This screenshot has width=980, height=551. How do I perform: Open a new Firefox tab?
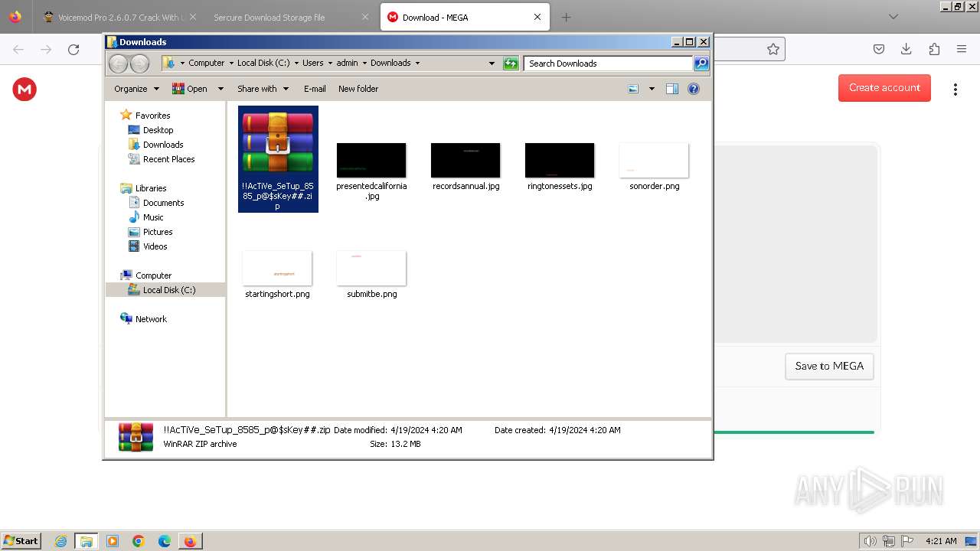pyautogui.click(x=566, y=17)
